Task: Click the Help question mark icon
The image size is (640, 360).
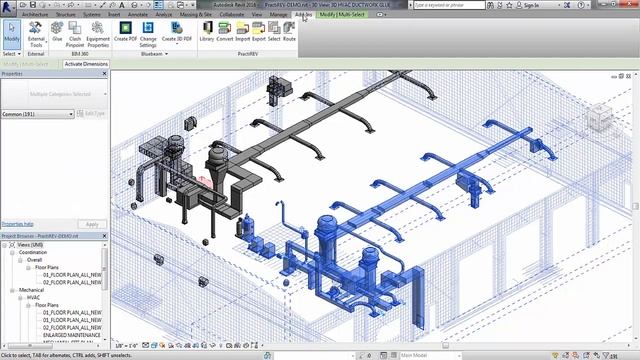Action: [581, 5]
